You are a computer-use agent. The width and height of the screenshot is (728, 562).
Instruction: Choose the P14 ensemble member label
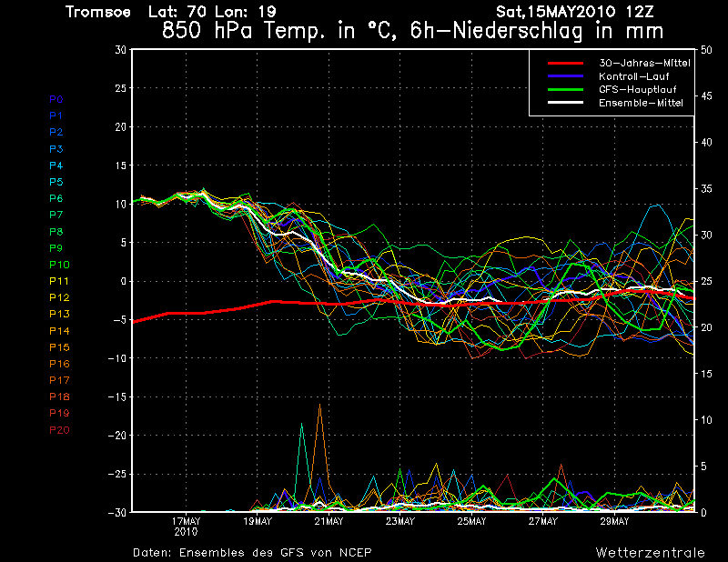58,331
